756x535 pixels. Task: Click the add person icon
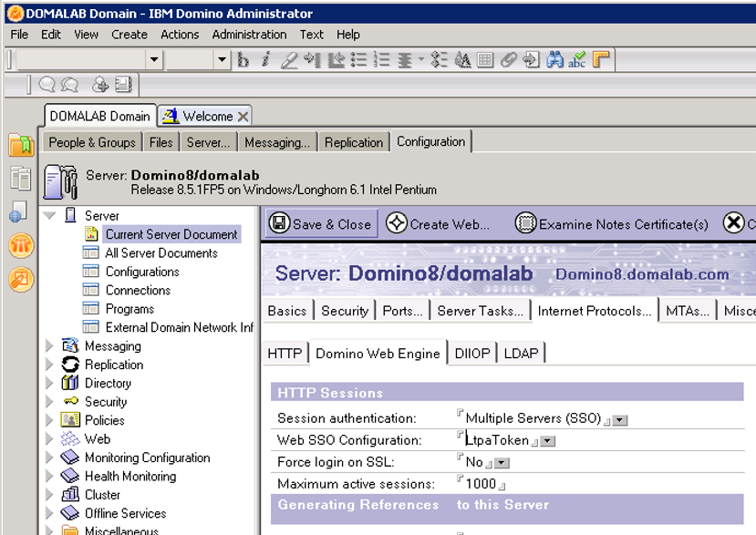pyautogui.click(x=100, y=85)
